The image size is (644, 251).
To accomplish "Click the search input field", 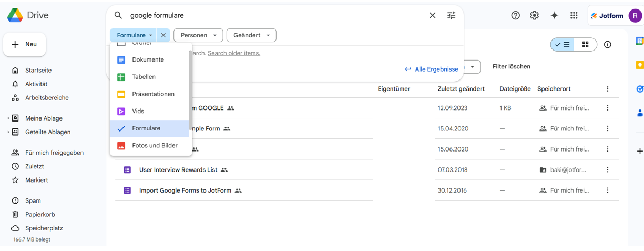I will tap(273, 16).
